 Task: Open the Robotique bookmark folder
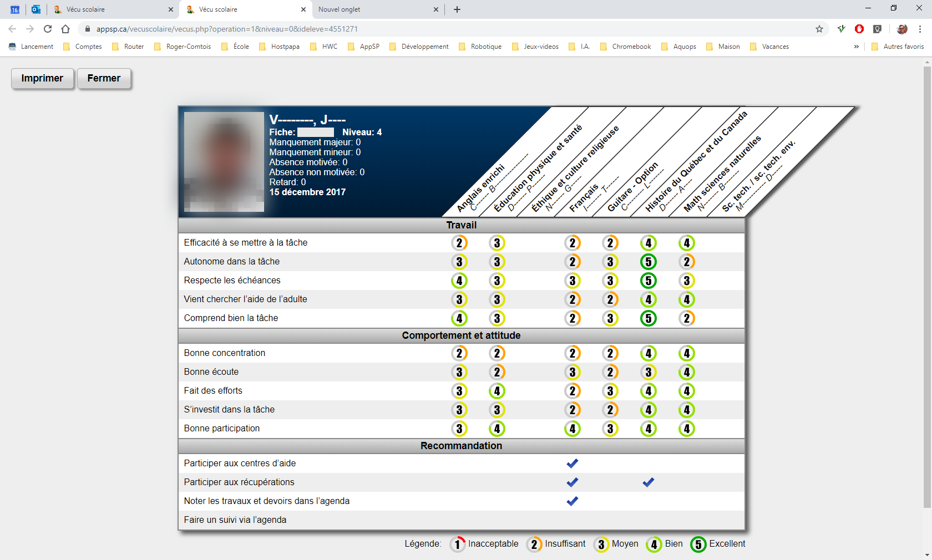click(x=480, y=47)
